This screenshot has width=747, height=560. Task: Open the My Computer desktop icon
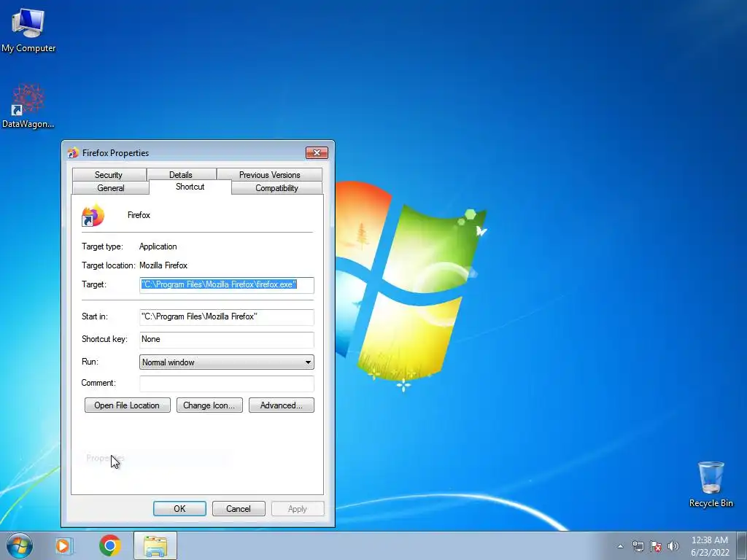(28, 30)
